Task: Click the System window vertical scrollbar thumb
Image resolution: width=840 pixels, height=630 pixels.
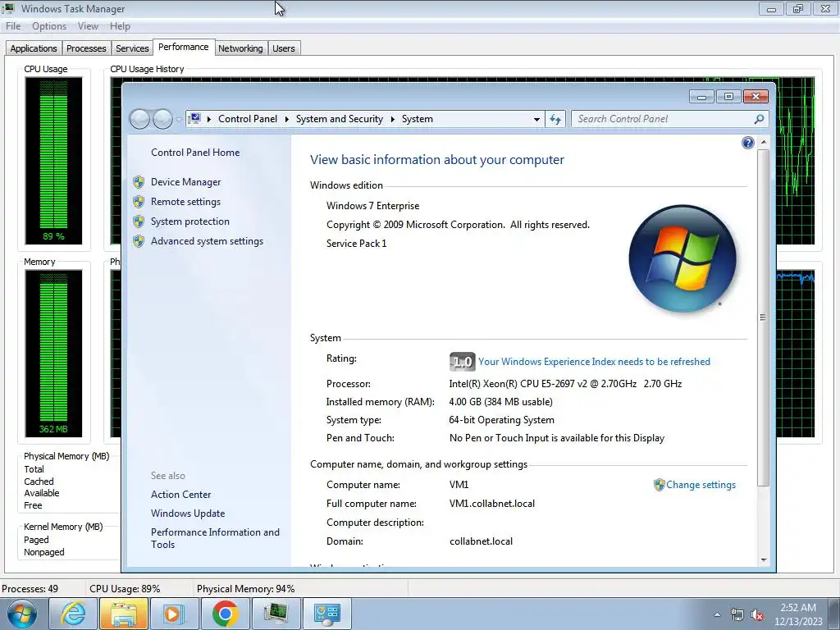Action: click(764, 317)
